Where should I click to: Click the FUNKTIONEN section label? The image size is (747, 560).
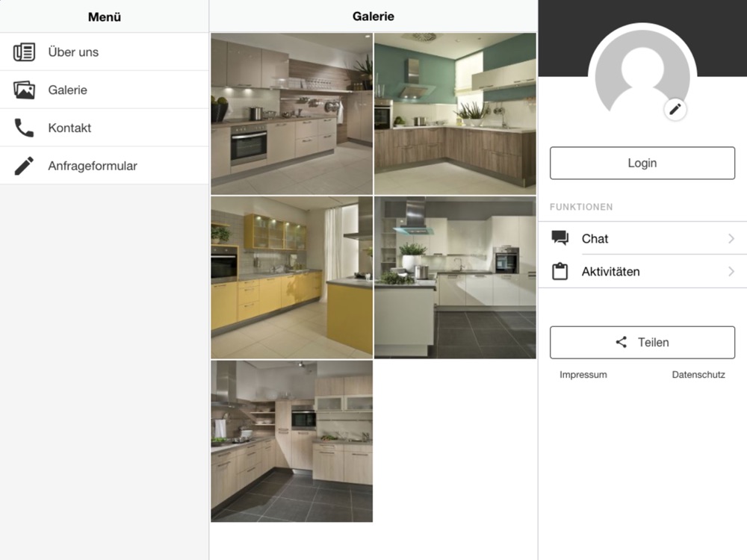pyautogui.click(x=581, y=207)
